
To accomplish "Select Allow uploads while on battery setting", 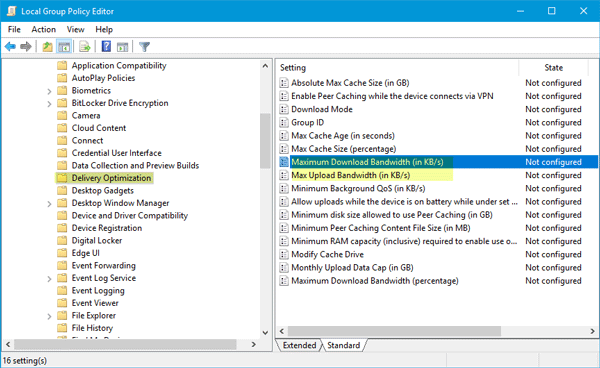I will pyautogui.click(x=404, y=202).
